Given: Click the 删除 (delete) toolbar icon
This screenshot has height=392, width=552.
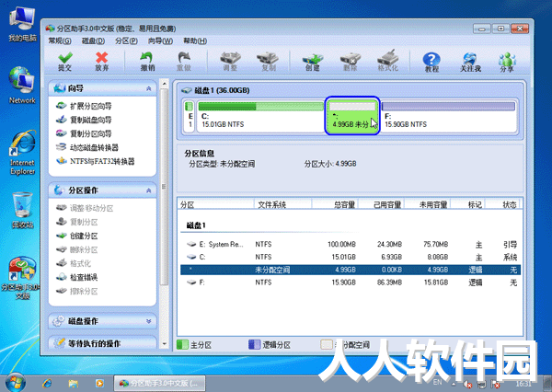Looking at the screenshot, I should 350,62.
